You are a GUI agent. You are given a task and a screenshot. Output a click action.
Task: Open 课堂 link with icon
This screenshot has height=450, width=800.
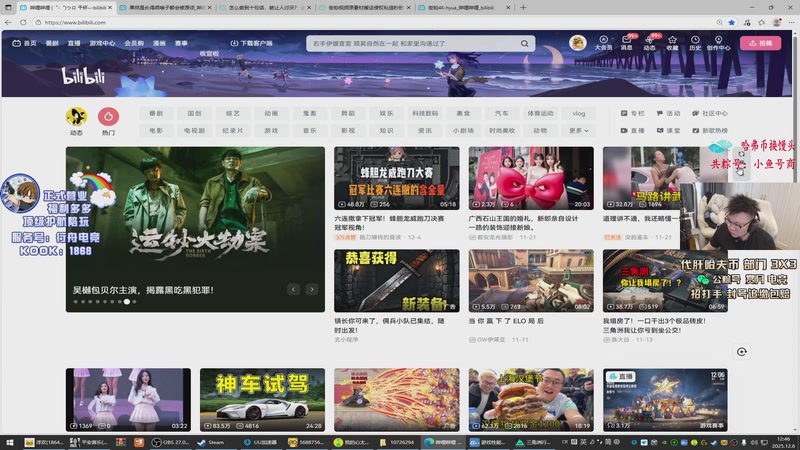668,131
